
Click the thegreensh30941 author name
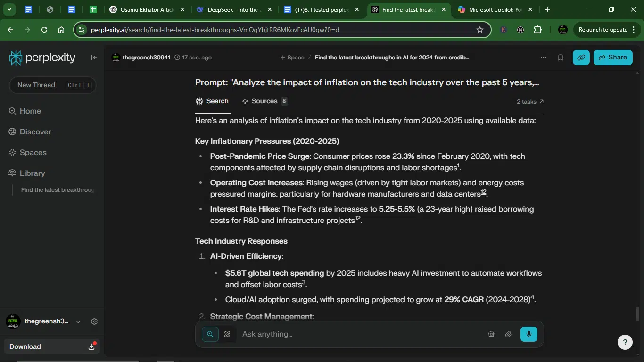[x=146, y=58]
